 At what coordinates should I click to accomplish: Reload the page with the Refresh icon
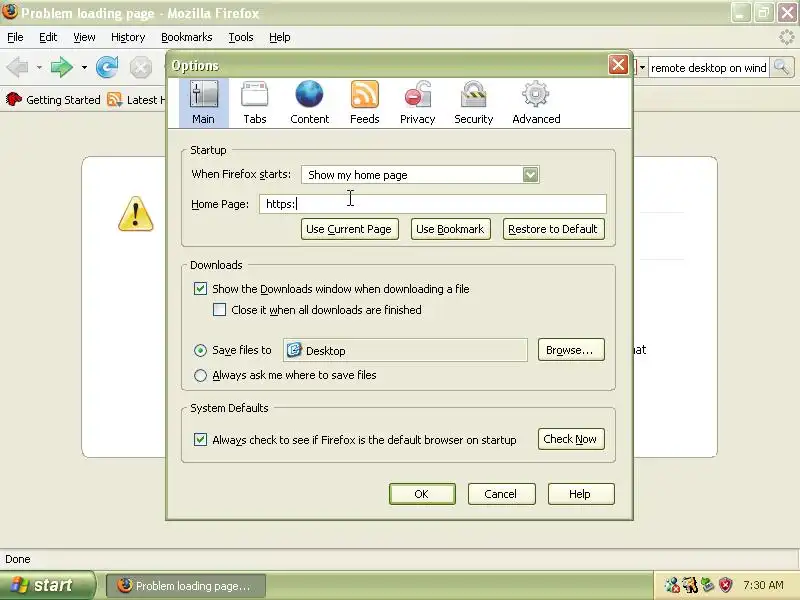[x=107, y=67]
